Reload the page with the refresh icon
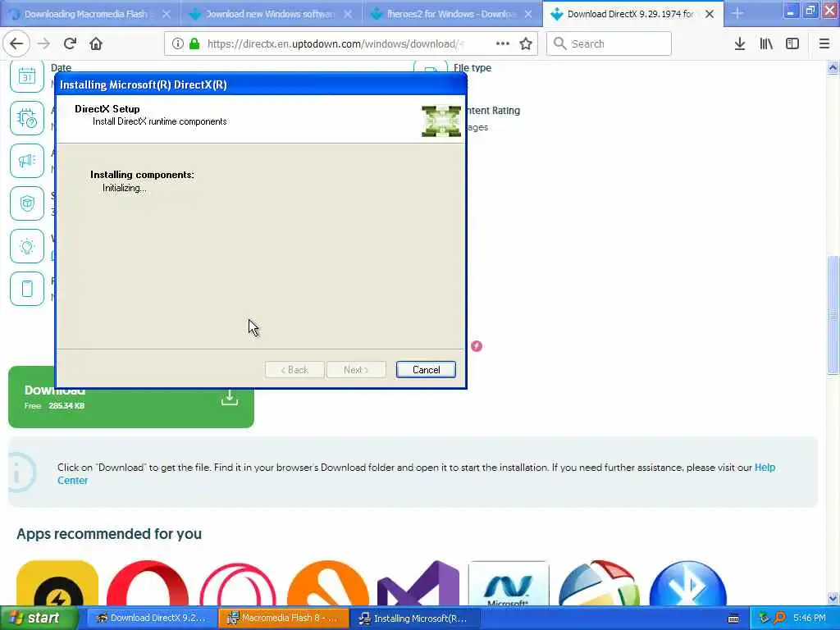840x630 pixels. [x=70, y=43]
